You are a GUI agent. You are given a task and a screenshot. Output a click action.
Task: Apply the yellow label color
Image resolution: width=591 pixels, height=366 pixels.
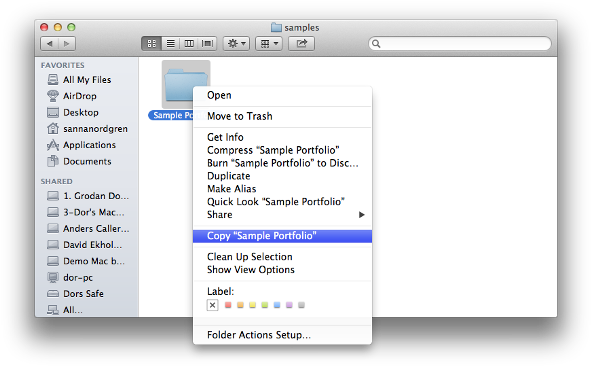tap(253, 305)
